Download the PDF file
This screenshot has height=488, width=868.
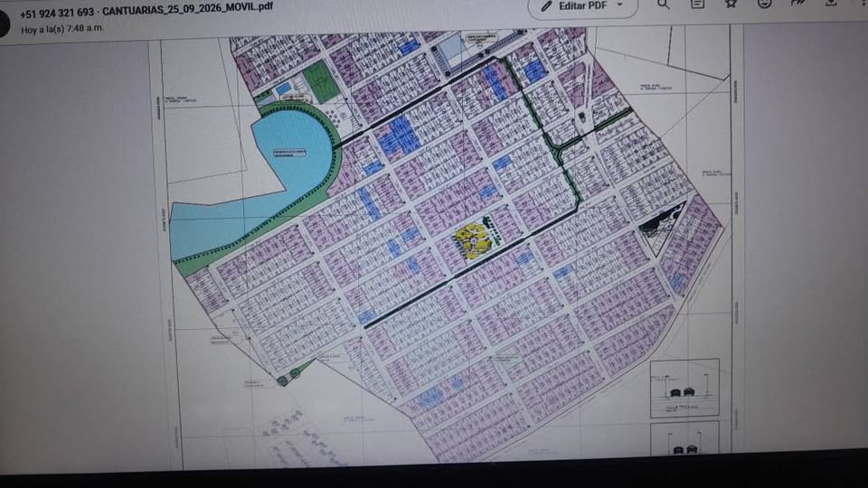[x=831, y=3]
